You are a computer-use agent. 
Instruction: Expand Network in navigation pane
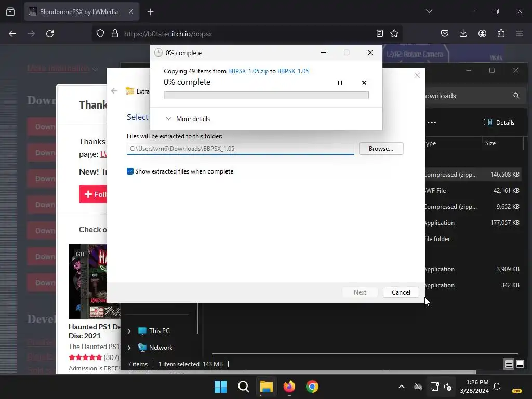click(129, 348)
